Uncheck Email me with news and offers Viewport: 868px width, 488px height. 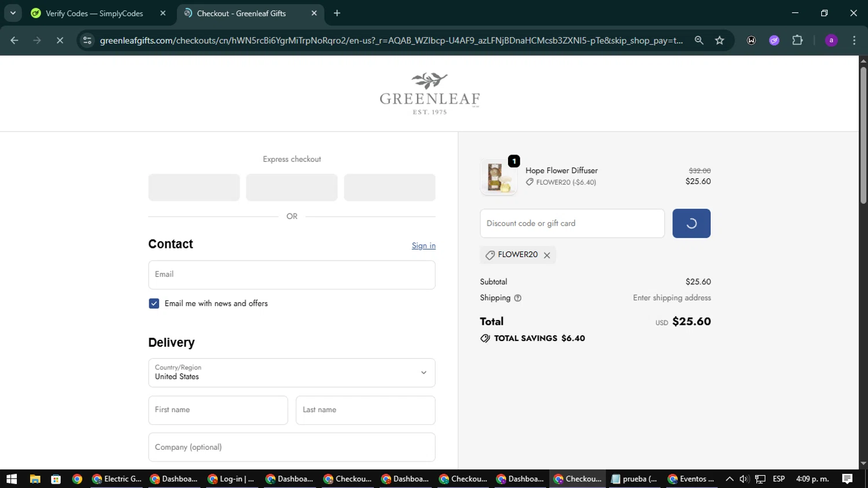pyautogui.click(x=154, y=303)
